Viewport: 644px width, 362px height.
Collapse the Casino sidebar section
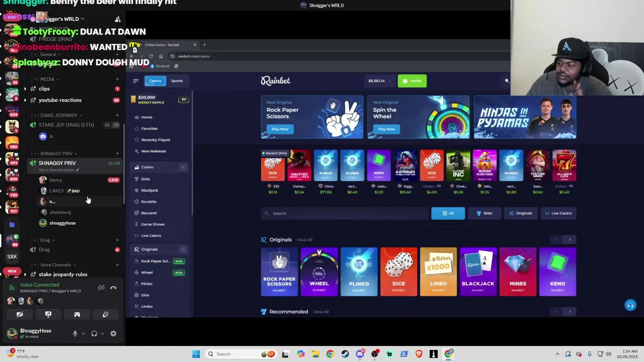coord(183,167)
